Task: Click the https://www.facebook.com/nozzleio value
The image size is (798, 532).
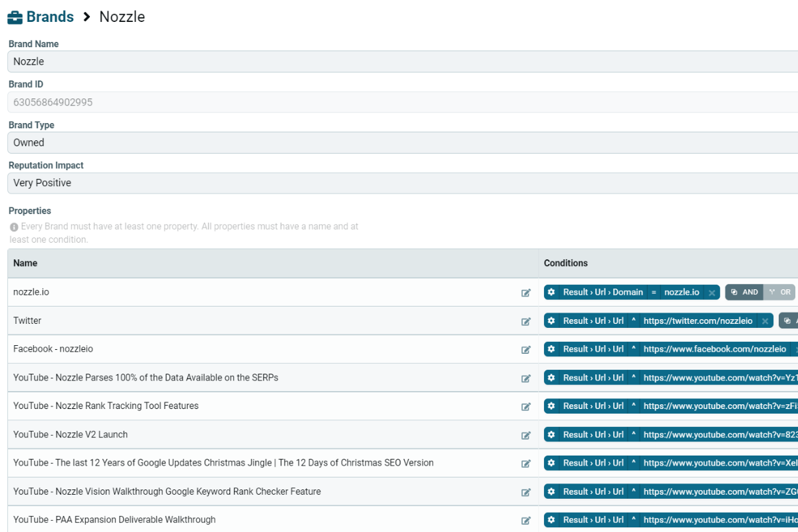Action: [715, 349]
